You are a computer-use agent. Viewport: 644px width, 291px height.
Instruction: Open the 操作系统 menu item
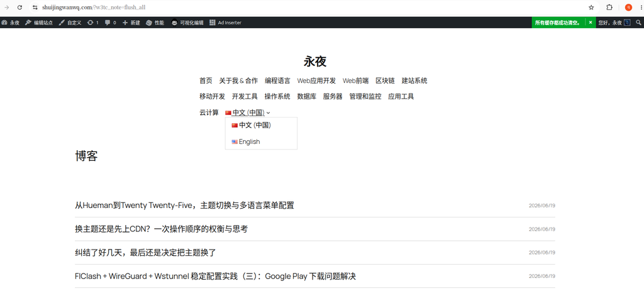(277, 96)
